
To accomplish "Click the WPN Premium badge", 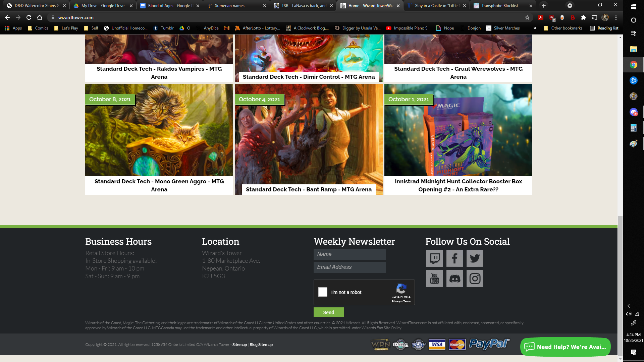I will [380, 344].
